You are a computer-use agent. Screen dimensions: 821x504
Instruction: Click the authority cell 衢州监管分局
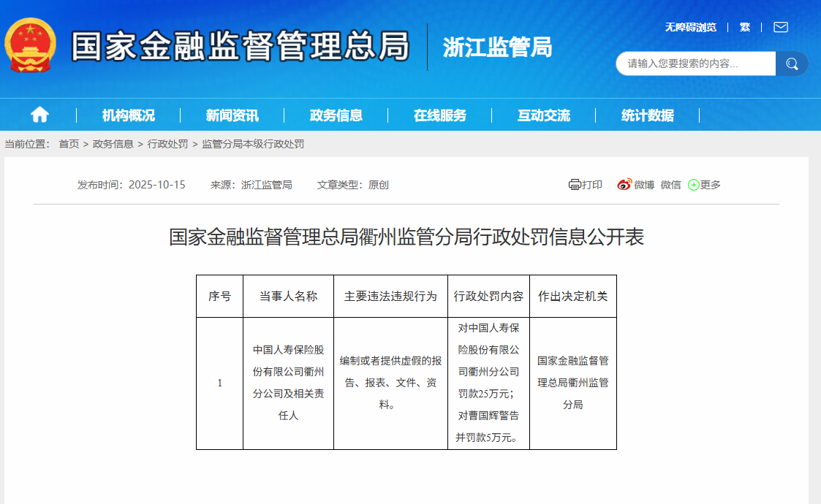coord(573,383)
